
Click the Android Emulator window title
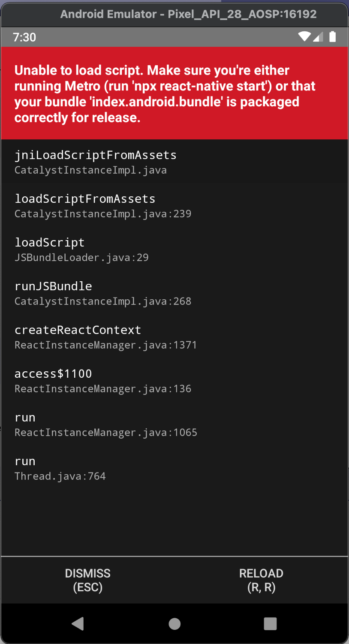click(x=189, y=14)
